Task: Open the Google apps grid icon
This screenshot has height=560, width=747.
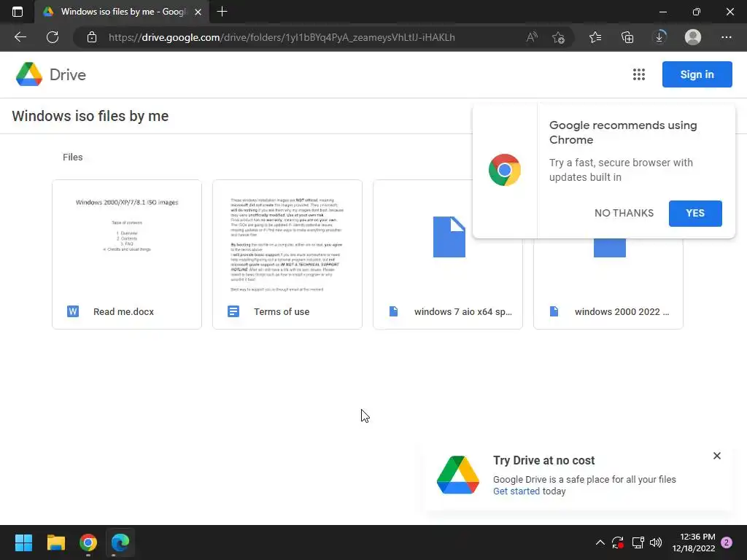Action: click(x=639, y=74)
